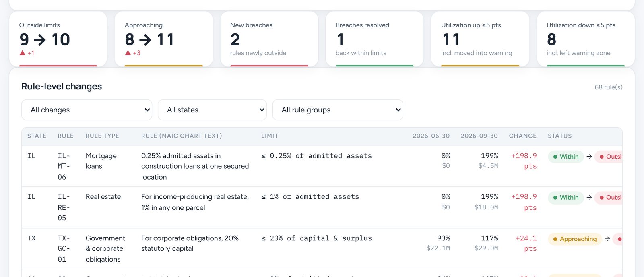Click the LIMIT column header
The width and height of the screenshot is (644, 277).
[270, 136]
